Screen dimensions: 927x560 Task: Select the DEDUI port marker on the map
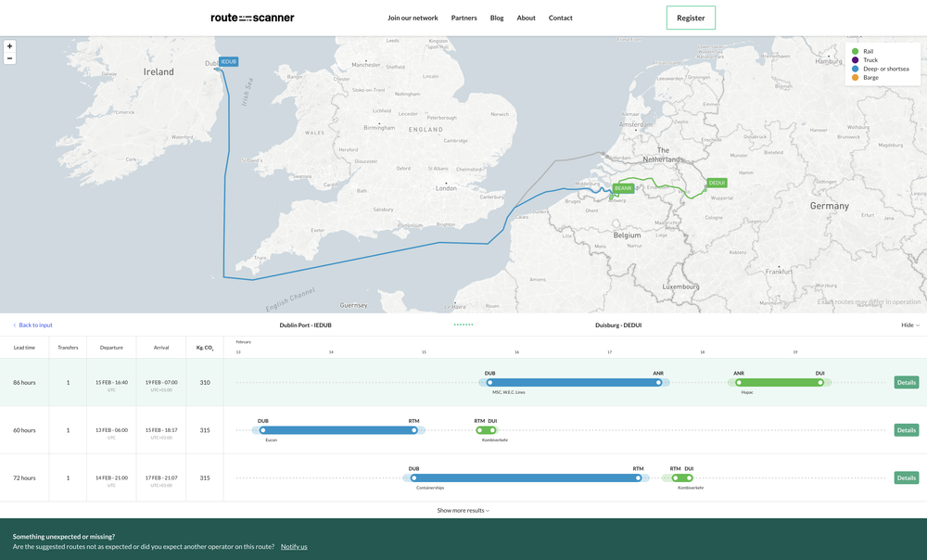pos(716,183)
